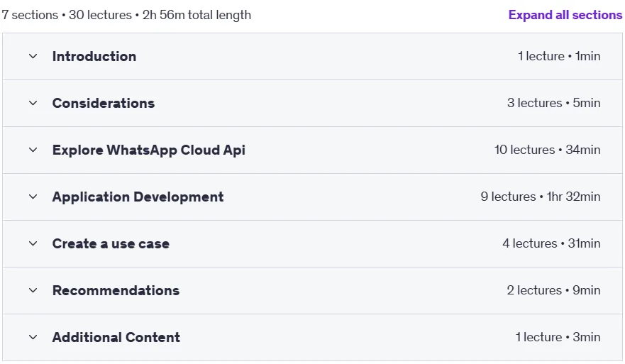Click the 2 lectures • 9min label
The height and width of the screenshot is (364, 625).
coord(553,290)
